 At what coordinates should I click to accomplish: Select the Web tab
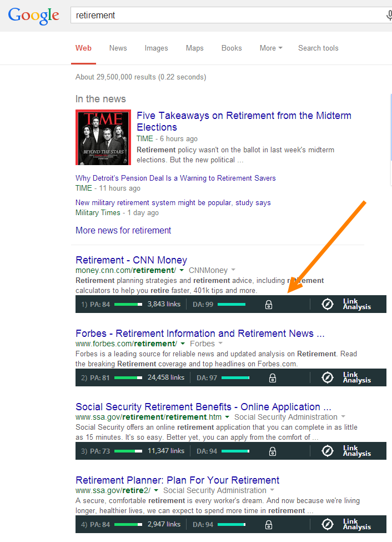pos(84,48)
